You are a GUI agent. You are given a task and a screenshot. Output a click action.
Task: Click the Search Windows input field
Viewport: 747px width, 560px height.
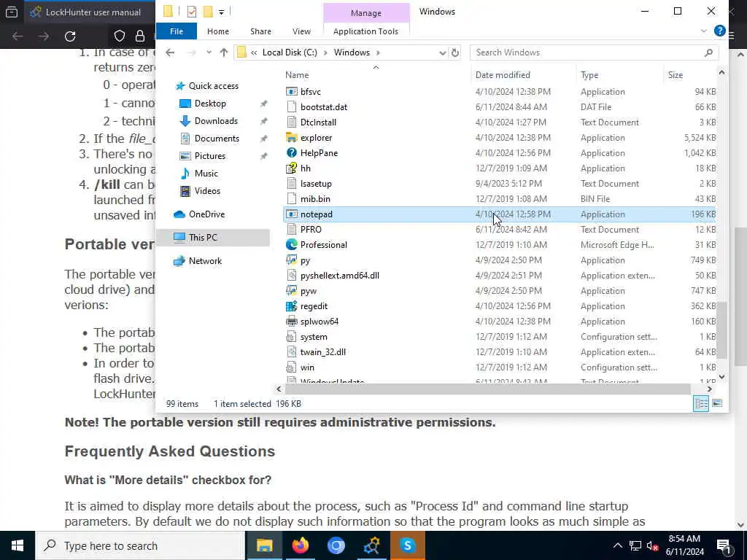click(594, 52)
